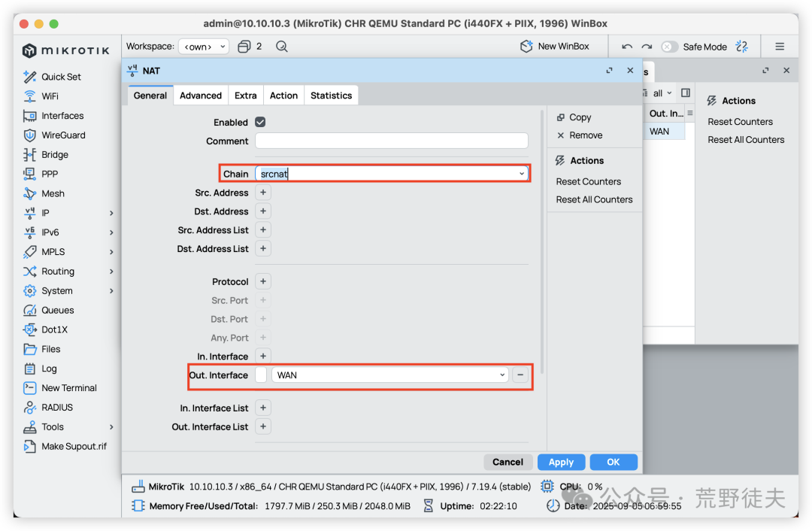Viewport: 812px width, 531px height.
Task: Add an In. Interface condition
Action: pyautogui.click(x=263, y=357)
